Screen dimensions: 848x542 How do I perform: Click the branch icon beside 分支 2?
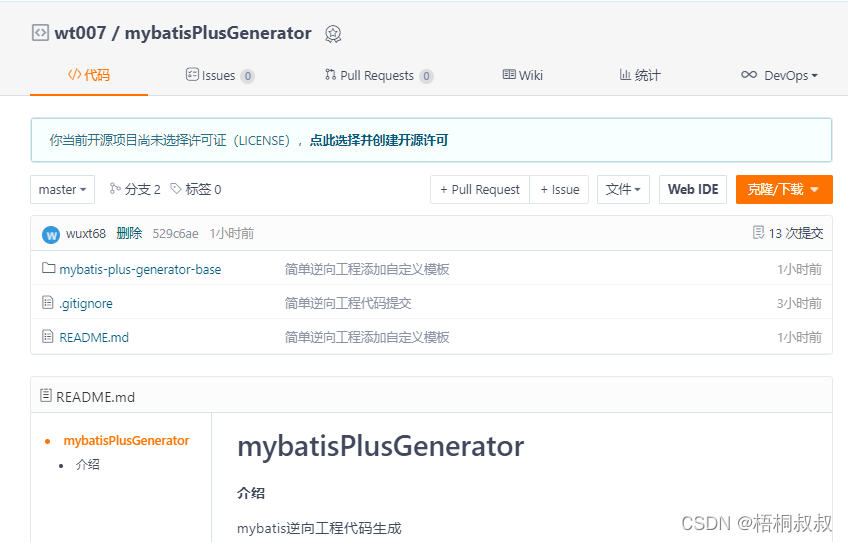115,188
